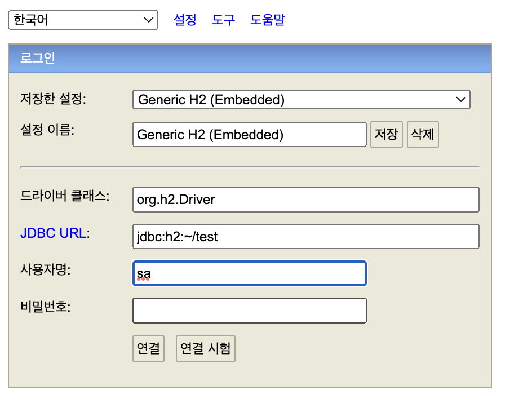Screen dimensions: 532x416
Task: Click the 연결 시험 button
Action: click(205, 348)
